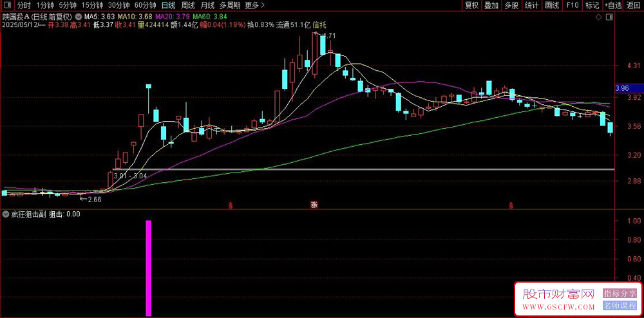Open F10 company information

[x=572, y=5]
